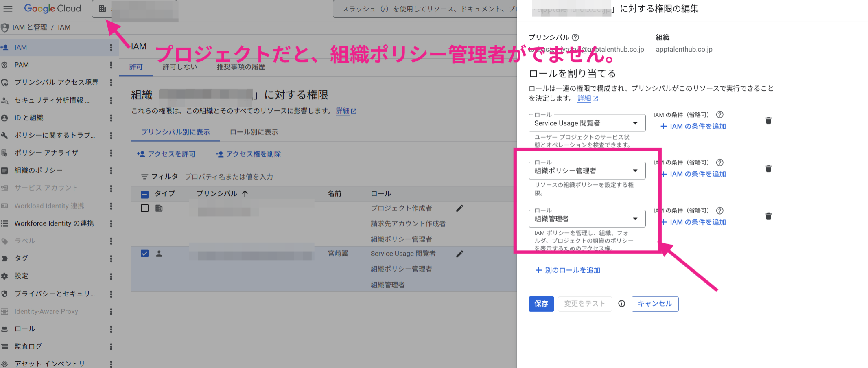The height and width of the screenshot is (368, 868).
Task: Switch to the 許可 tab
Action: click(x=136, y=67)
